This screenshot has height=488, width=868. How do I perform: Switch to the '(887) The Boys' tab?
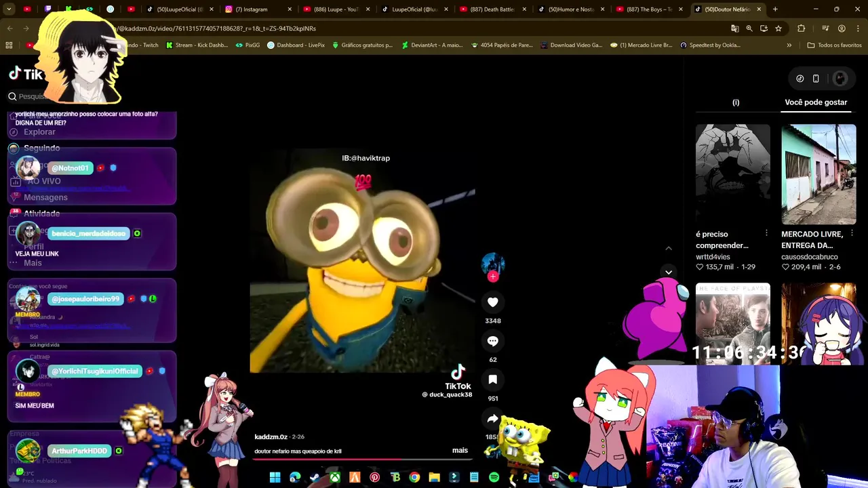(648, 9)
